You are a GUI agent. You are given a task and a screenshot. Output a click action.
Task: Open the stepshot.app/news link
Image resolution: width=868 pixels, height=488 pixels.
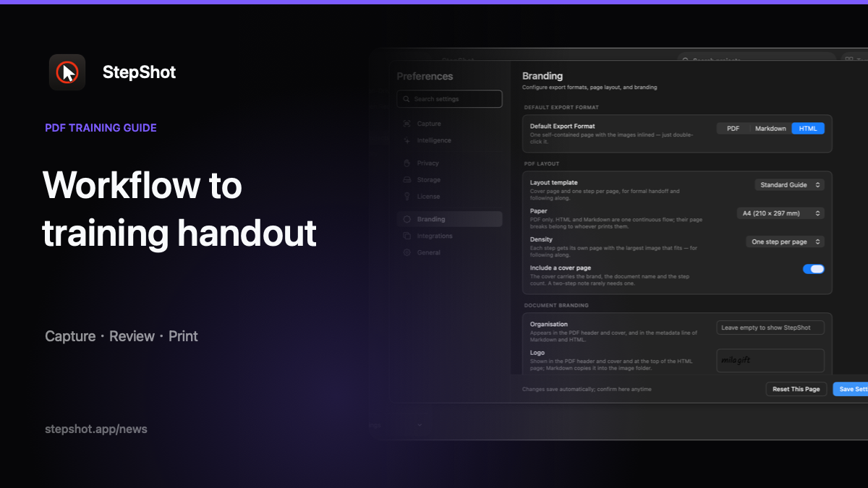tap(96, 429)
